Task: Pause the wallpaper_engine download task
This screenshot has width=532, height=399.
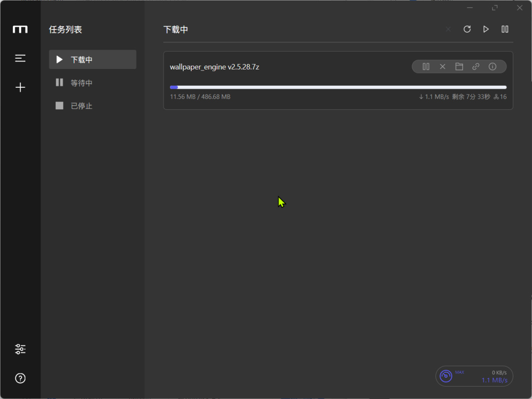Action: click(426, 66)
